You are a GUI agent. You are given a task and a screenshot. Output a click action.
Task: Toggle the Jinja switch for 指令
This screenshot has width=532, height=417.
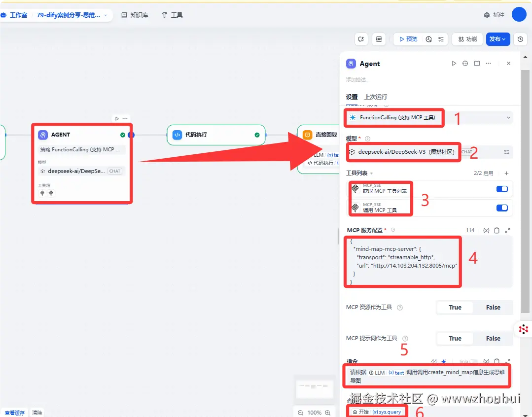(474, 361)
